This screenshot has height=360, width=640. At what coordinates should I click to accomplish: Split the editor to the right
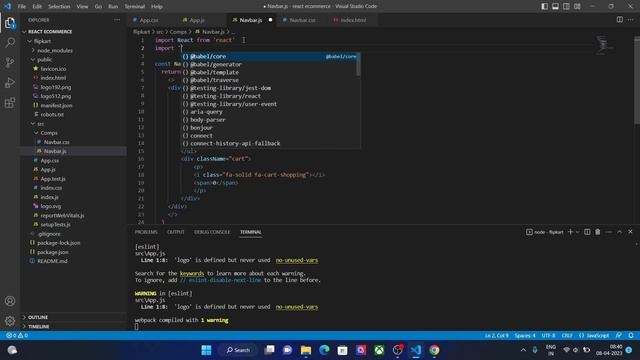[620, 20]
